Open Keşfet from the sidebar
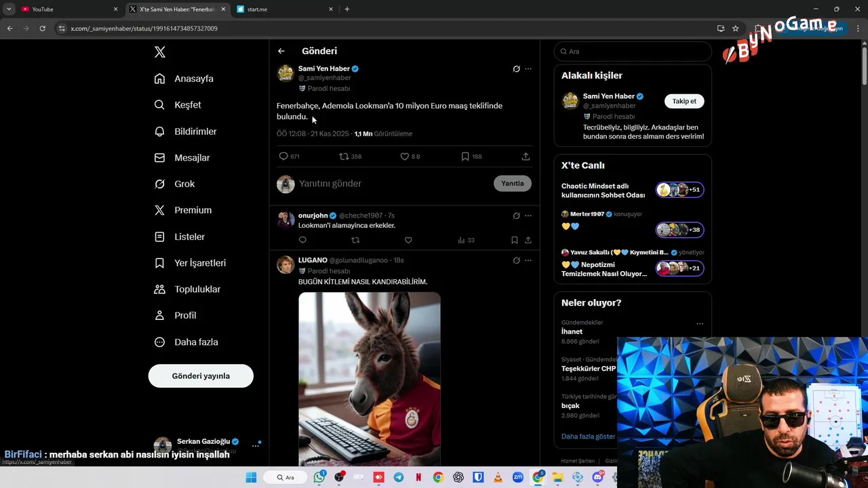 pos(178,105)
